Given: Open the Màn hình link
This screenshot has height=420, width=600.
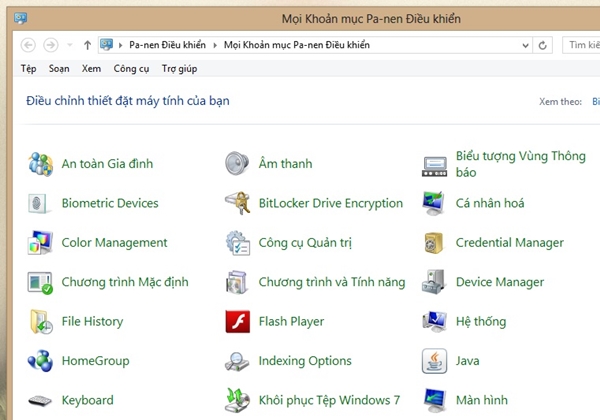Looking at the screenshot, I should (x=482, y=400).
